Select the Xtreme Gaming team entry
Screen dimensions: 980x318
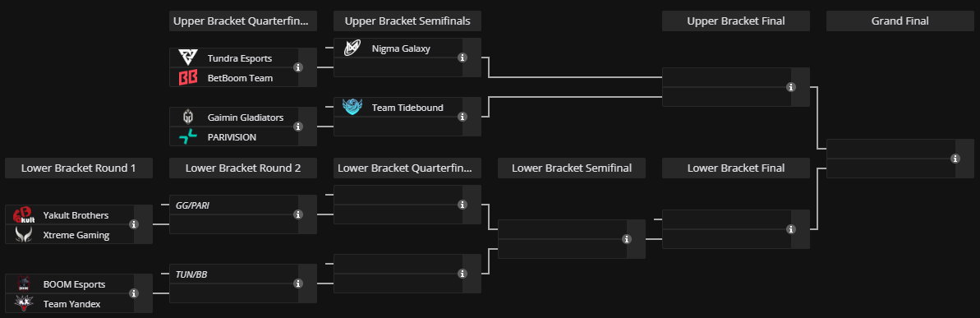coord(69,235)
